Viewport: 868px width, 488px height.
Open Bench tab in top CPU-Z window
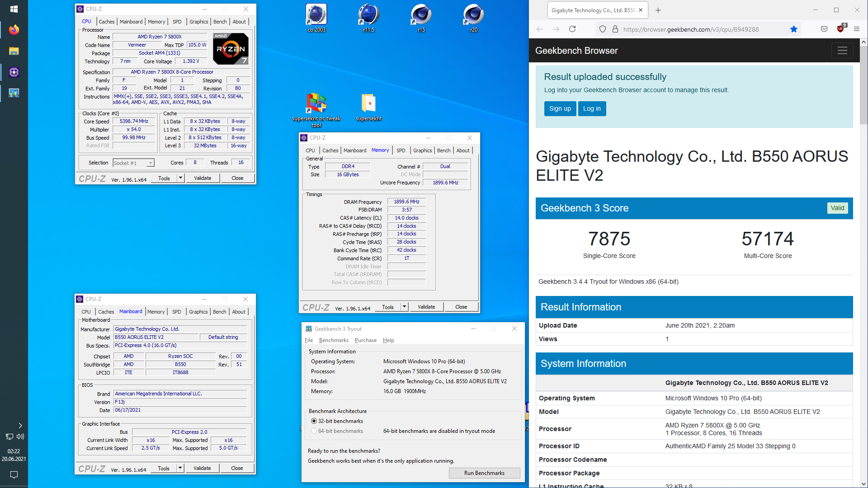point(220,22)
